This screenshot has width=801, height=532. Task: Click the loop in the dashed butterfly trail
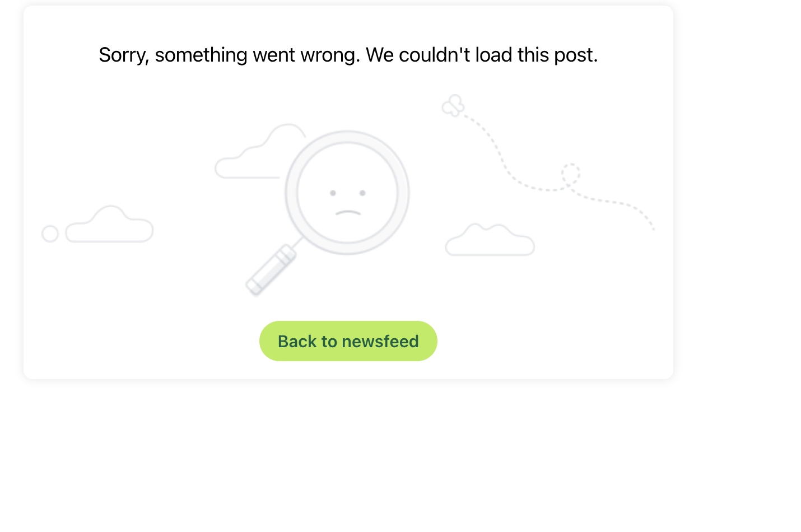(571, 174)
